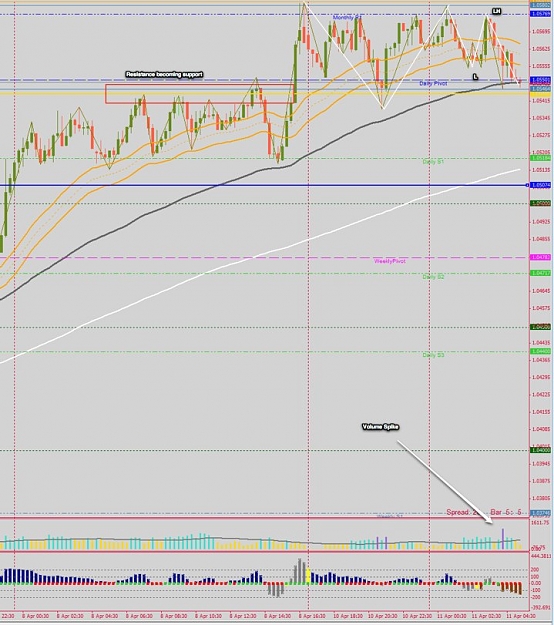The width and height of the screenshot is (554, 625).
Task: Click the yellow bar in the oscillator histogram
Action: pos(308,576)
